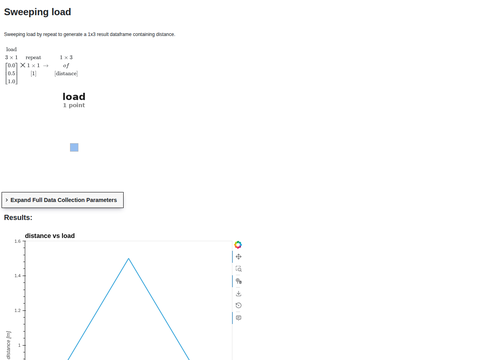Reset the plot view

238,305
